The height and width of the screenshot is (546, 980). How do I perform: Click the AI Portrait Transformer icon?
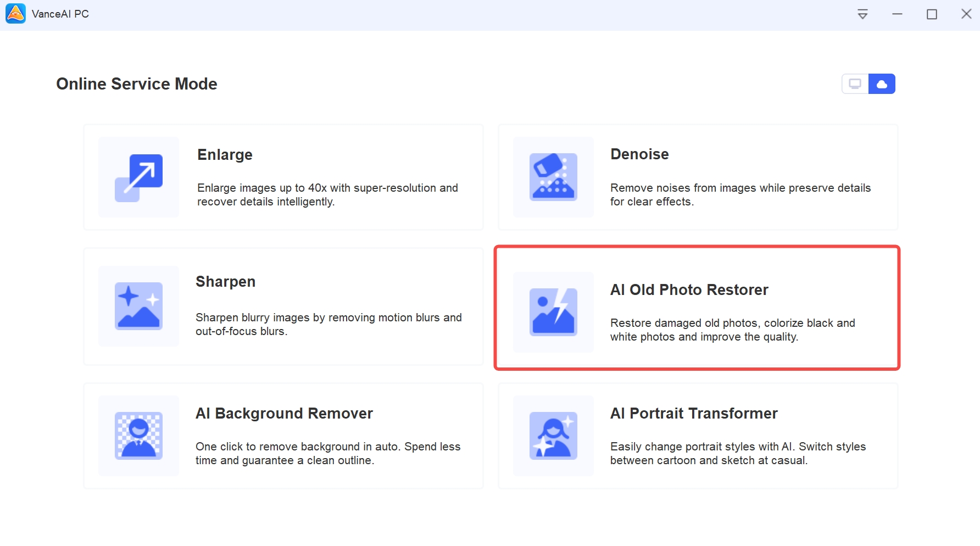click(x=553, y=436)
